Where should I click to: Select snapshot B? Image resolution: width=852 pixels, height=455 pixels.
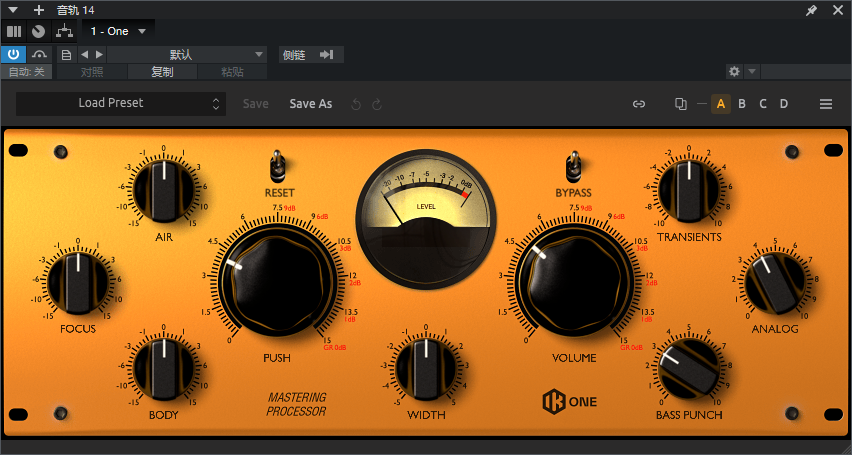coord(742,104)
